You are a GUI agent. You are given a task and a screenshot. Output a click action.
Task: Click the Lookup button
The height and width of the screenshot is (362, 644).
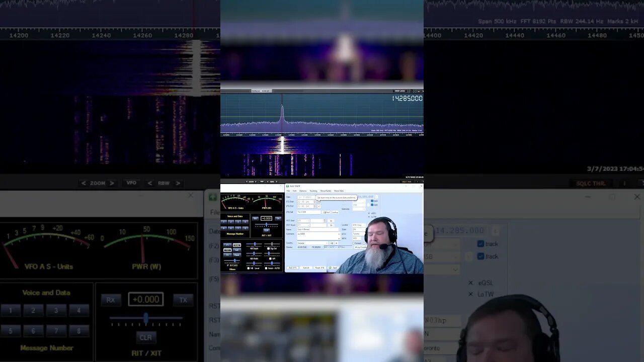[x=335, y=212]
